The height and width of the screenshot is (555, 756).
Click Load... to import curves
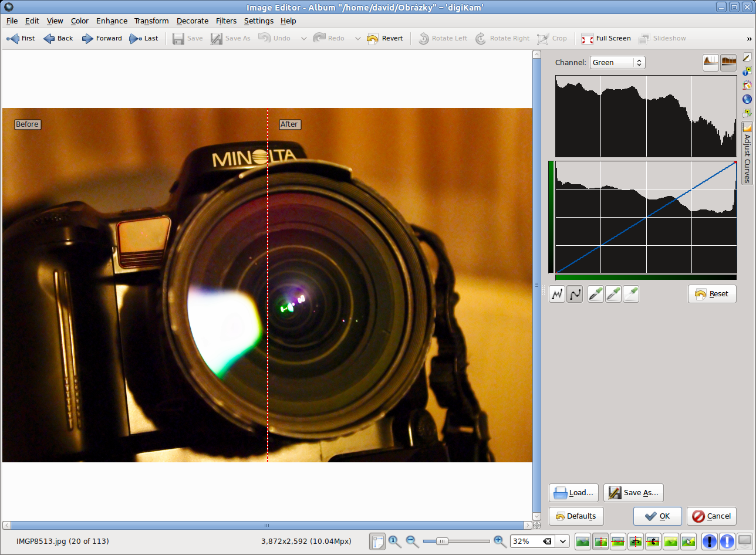tap(574, 493)
